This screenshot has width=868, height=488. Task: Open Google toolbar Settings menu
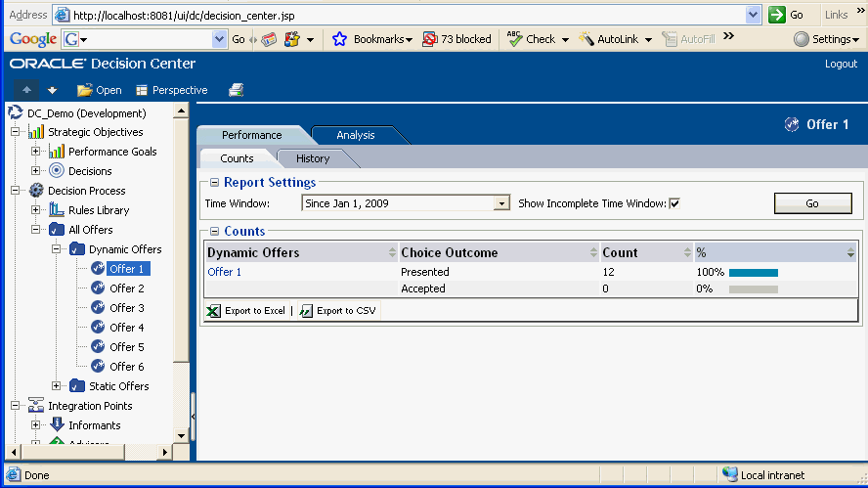[826, 39]
